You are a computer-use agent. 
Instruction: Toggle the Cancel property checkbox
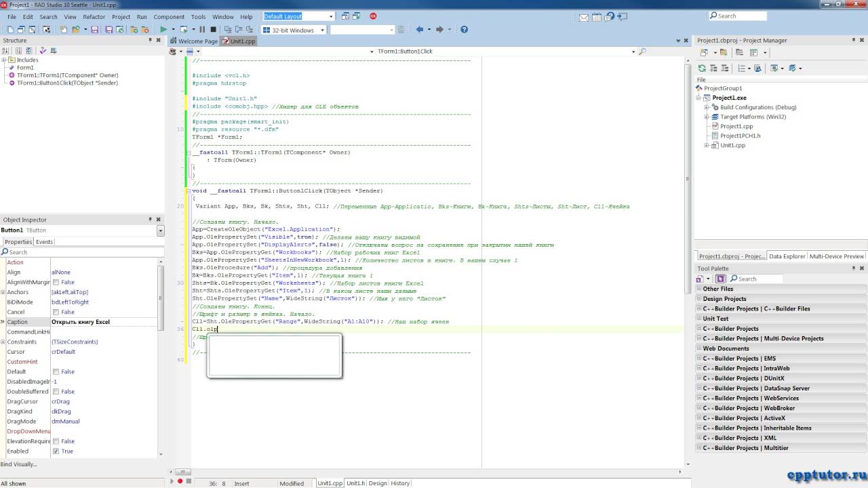(x=56, y=312)
